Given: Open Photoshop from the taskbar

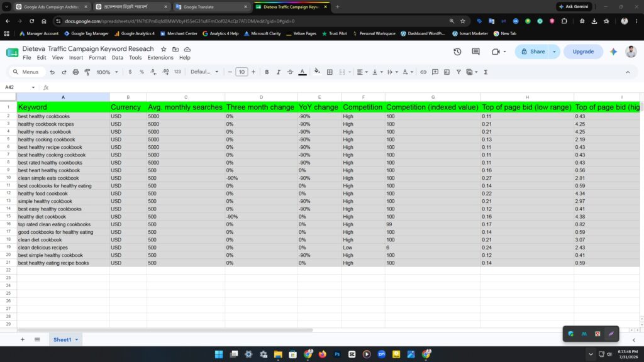Looking at the screenshot, I should coord(337,354).
